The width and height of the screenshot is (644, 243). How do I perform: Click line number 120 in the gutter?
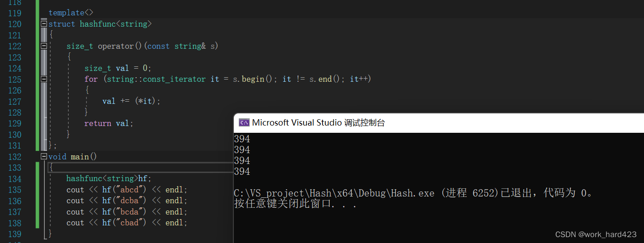(x=15, y=24)
